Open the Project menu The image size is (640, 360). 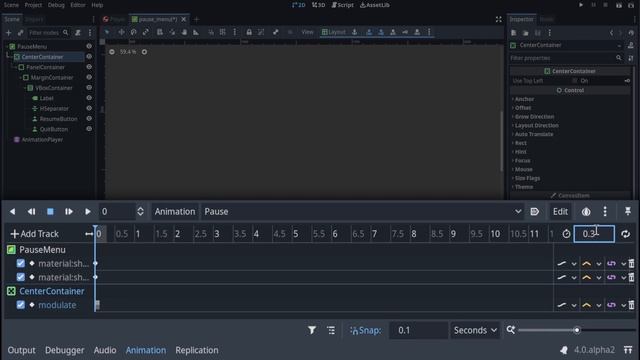point(33,5)
